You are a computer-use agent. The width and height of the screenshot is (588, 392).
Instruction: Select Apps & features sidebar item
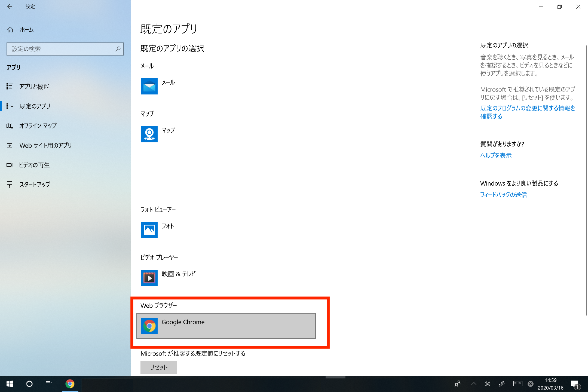tap(34, 87)
